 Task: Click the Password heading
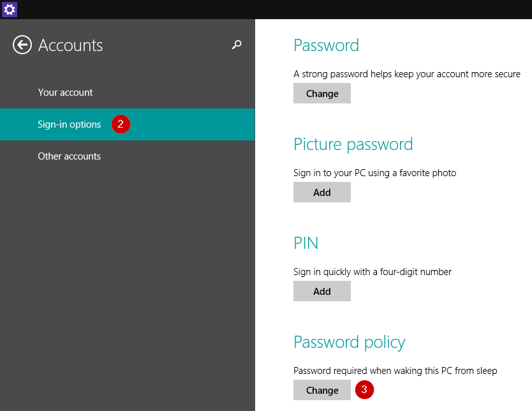(x=326, y=45)
